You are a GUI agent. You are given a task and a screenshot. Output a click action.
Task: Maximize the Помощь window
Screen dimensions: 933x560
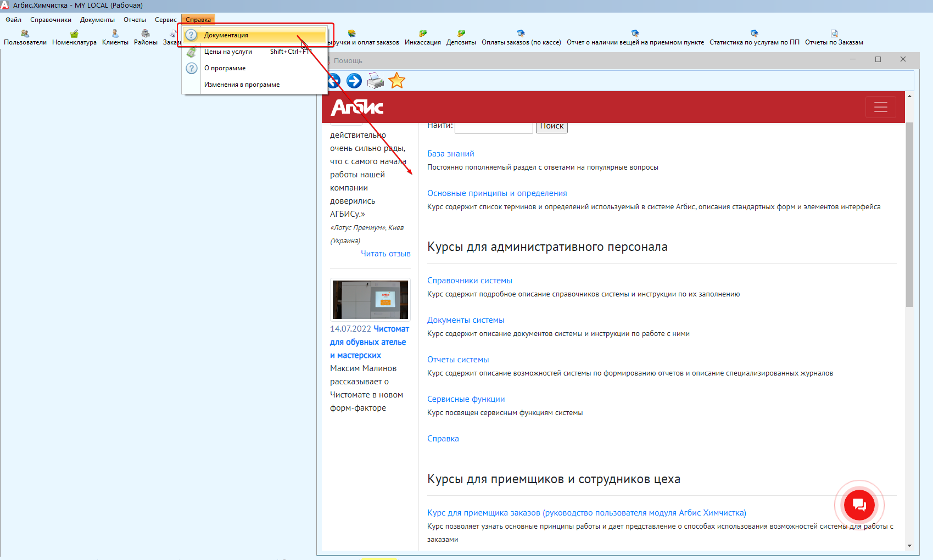[878, 59]
